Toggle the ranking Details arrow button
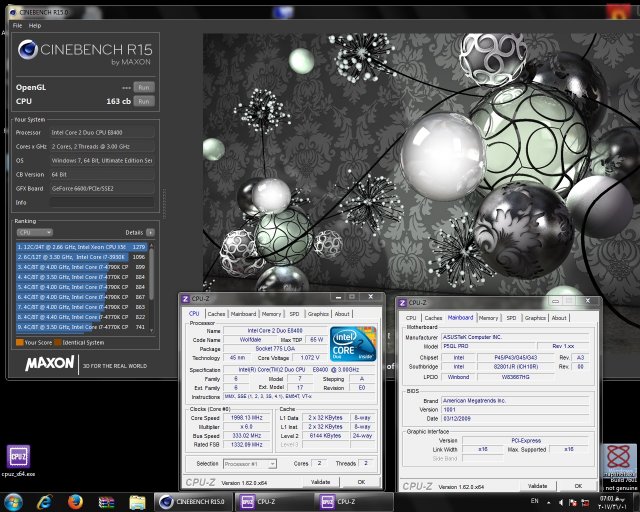The image size is (640, 512). click(x=152, y=231)
